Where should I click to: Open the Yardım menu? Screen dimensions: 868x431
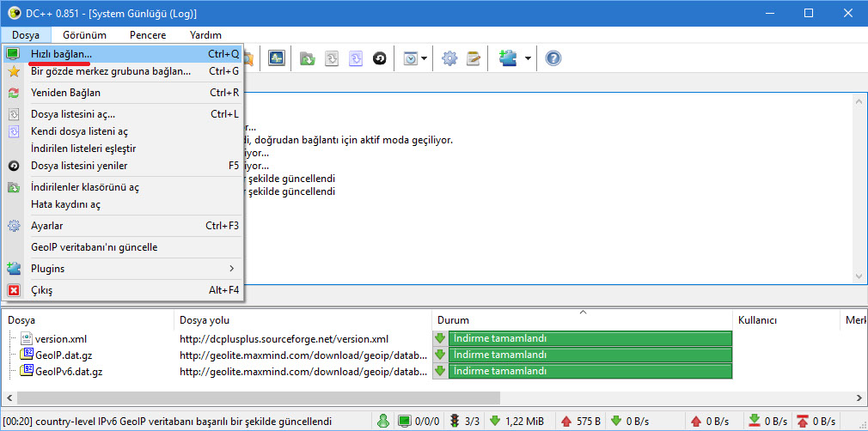click(x=205, y=35)
